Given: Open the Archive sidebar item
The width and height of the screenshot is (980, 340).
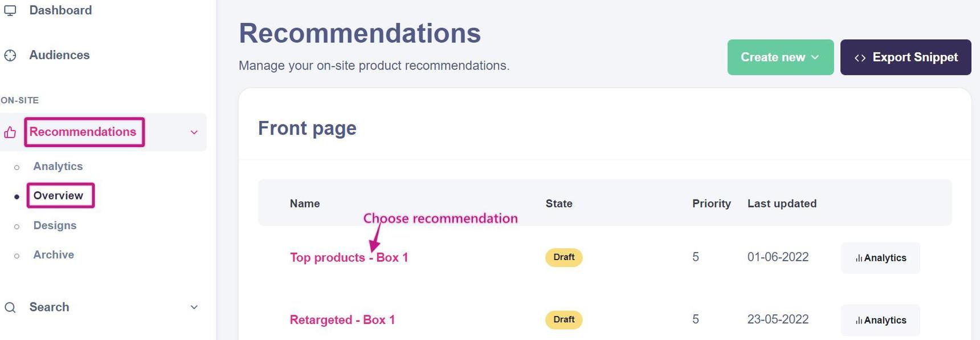Looking at the screenshot, I should [54, 255].
